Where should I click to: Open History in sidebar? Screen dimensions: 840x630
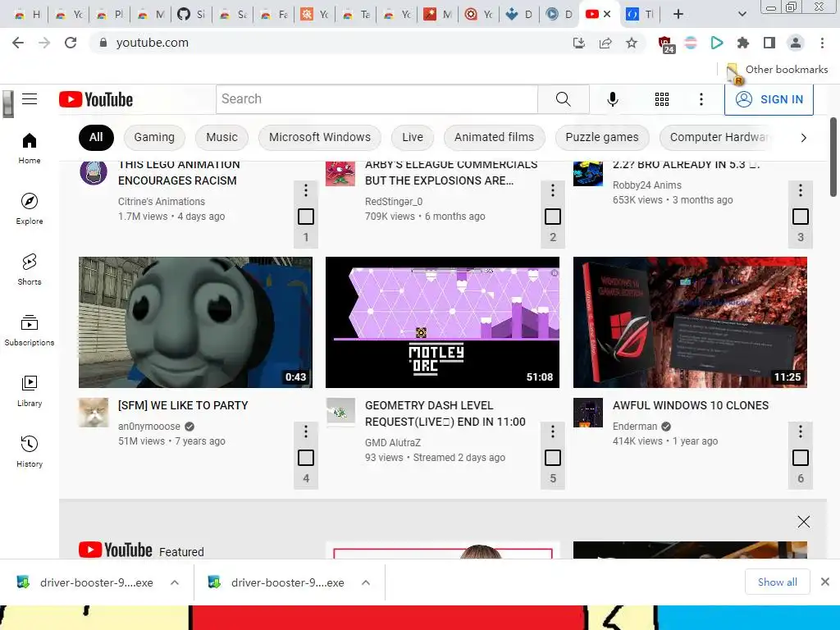click(x=30, y=452)
